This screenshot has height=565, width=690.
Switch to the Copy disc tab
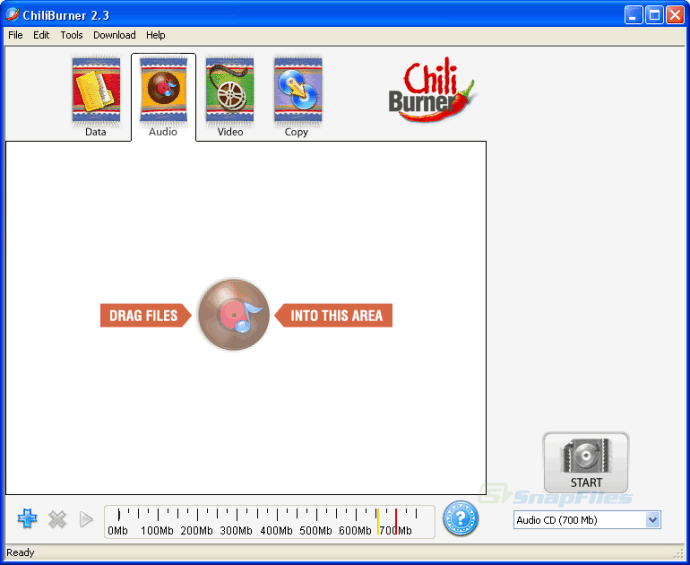[297, 96]
